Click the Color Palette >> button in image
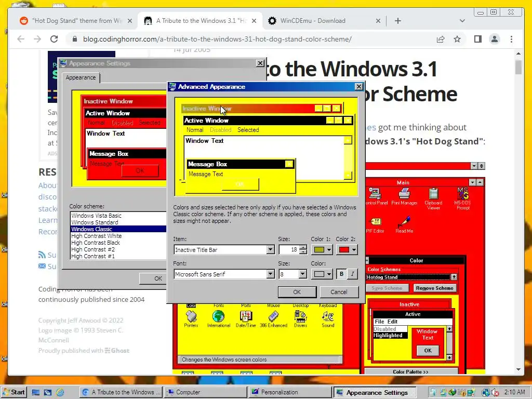 tap(410, 371)
